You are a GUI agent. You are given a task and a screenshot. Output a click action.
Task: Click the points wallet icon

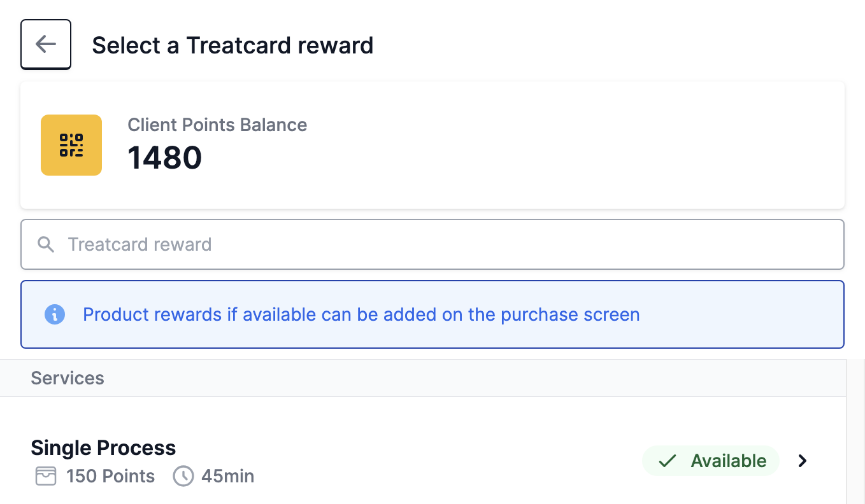(x=46, y=476)
